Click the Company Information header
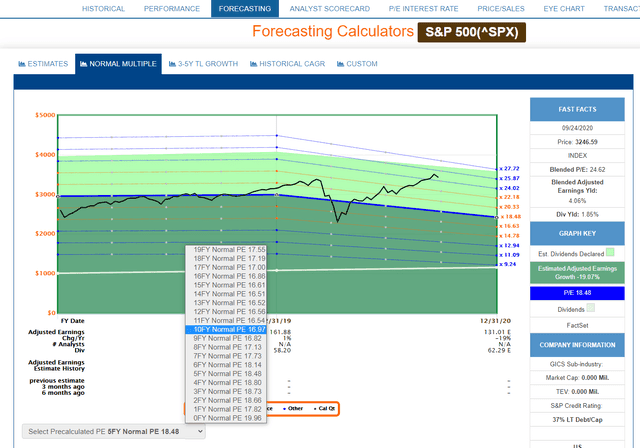This screenshot has height=448, width=640. click(577, 345)
